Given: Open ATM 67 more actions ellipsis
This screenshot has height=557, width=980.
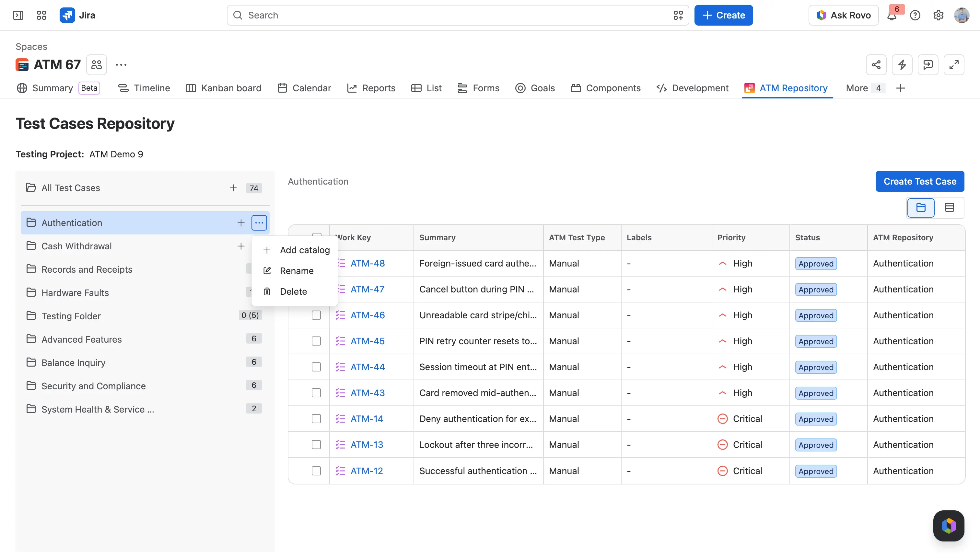Looking at the screenshot, I should pyautogui.click(x=121, y=65).
